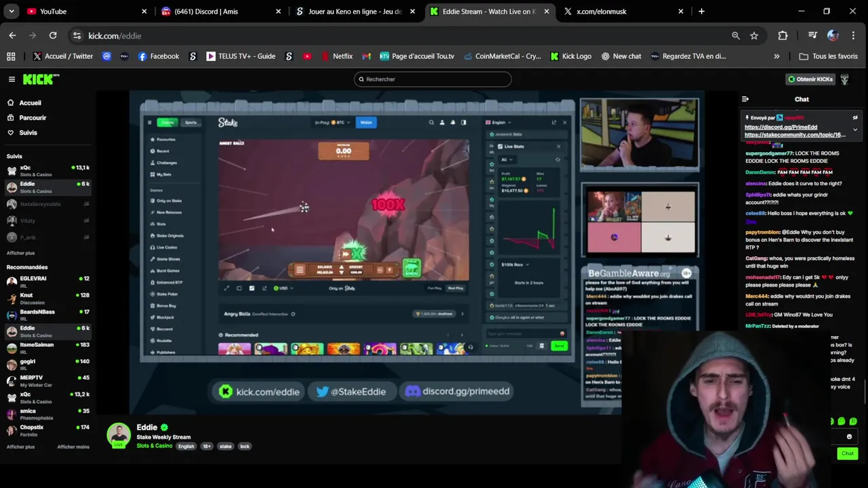
Task: Click Eddie streamer avatar
Action: pyautogui.click(x=119, y=435)
